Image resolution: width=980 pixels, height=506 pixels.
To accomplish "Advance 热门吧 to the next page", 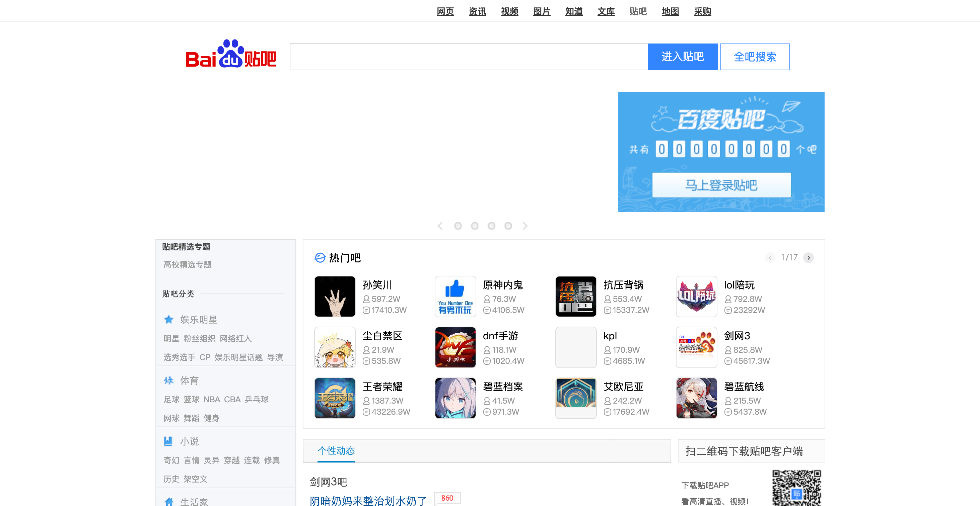I will (x=809, y=258).
